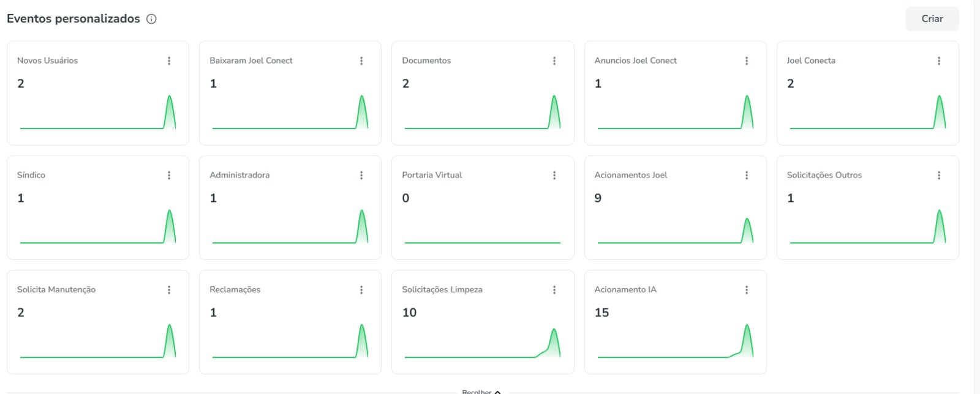980x394 pixels.
Task: Open the Administradora card options menu
Action: 361,175
